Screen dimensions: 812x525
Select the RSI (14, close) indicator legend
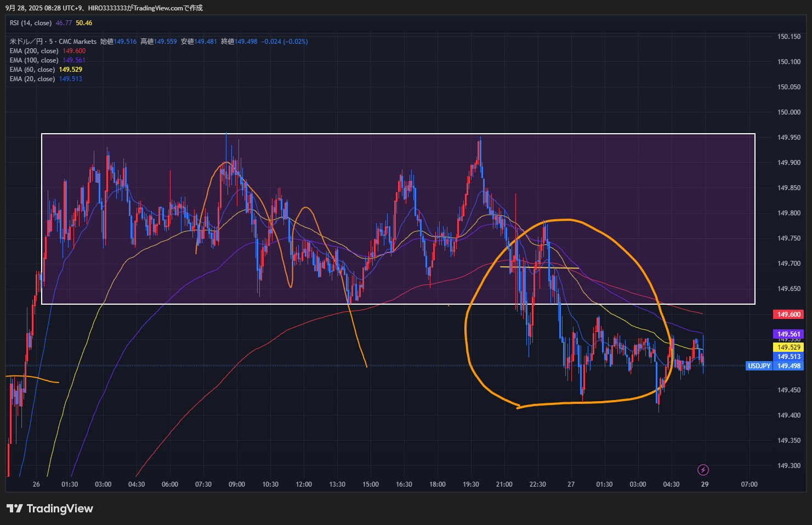pyautogui.click(x=31, y=23)
